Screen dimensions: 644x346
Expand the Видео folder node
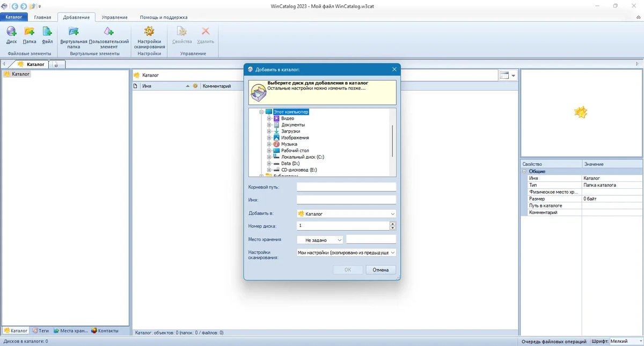[269, 119]
